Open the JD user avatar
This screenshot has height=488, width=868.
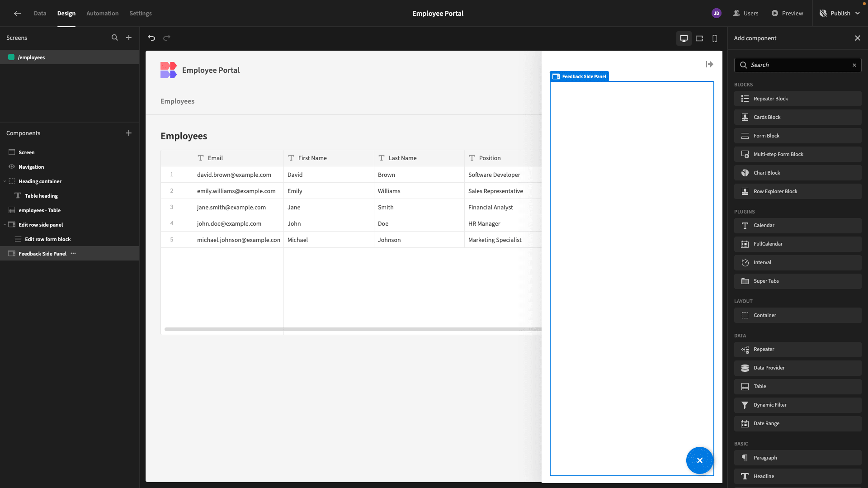717,13
